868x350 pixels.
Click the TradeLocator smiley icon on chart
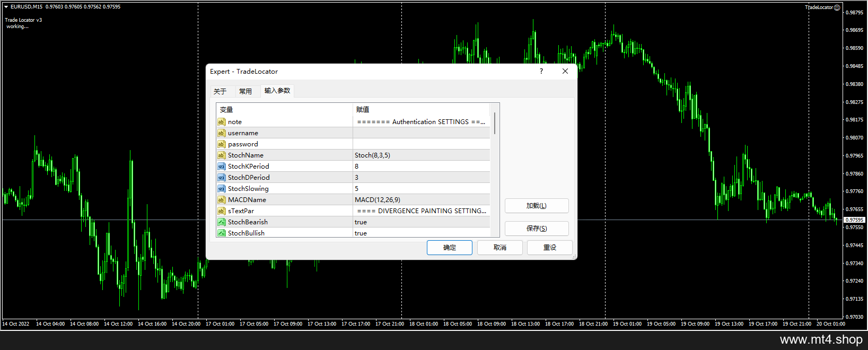tap(837, 7)
